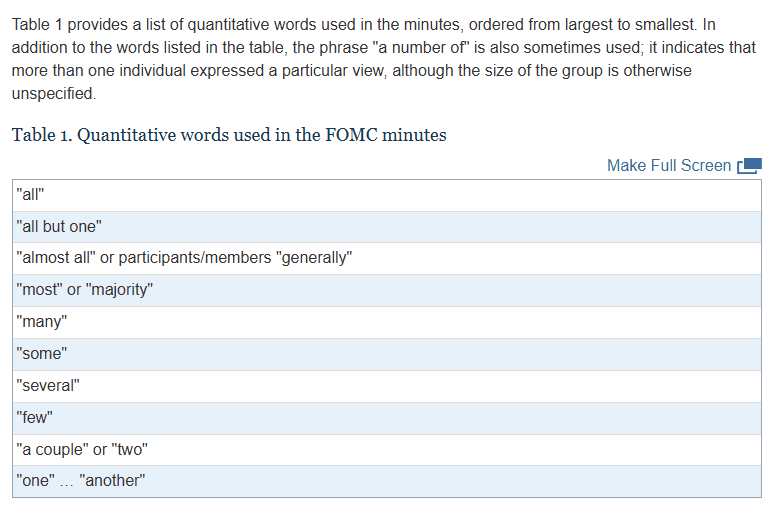Click the word "unspecified" in the paragraph
Image resolution: width=771 pixels, height=515 pixels.
(x=53, y=94)
